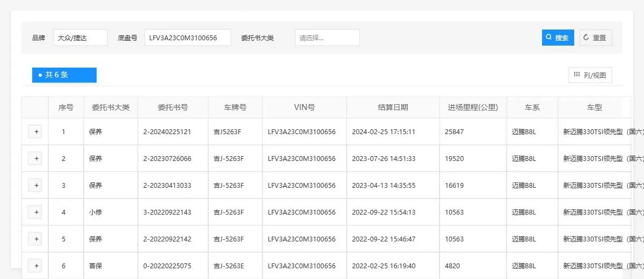Click plate number 吉J-5263E

click(229, 266)
